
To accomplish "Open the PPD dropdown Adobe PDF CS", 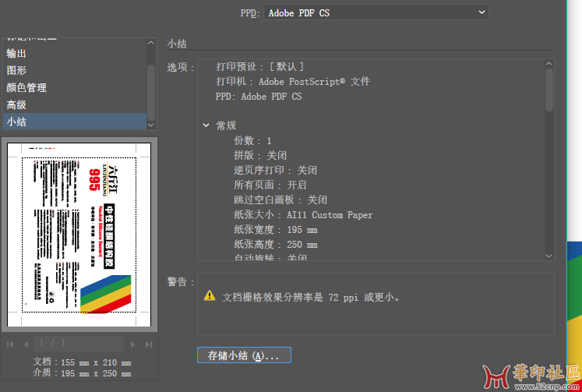I will pyautogui.click(x=376, y=12).
